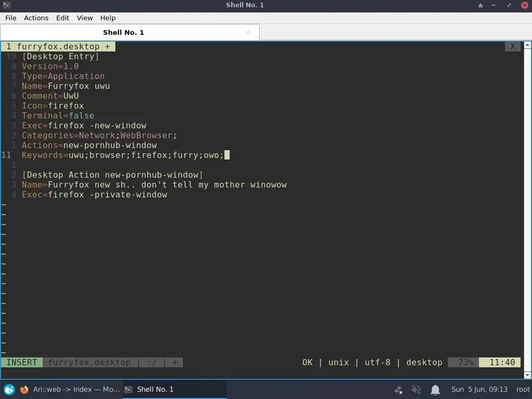Click furryfox.desktop in the statusline

tap(89, 362)
